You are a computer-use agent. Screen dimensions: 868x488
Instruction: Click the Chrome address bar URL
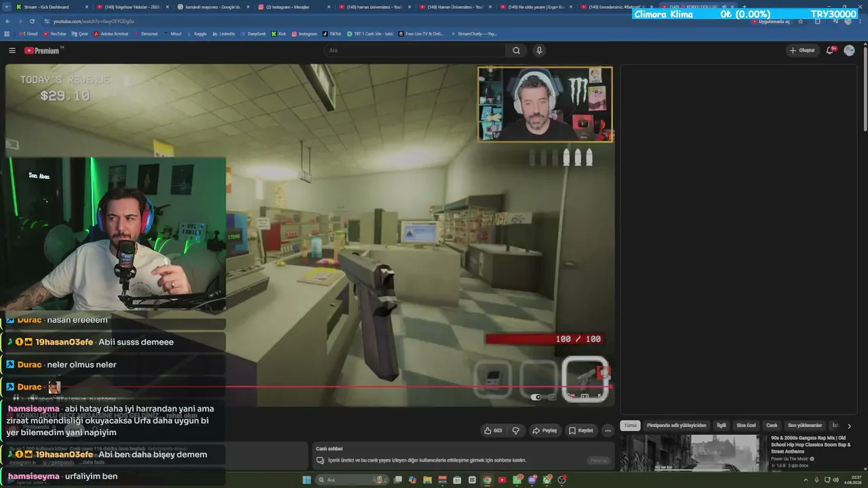click(94, 21)
